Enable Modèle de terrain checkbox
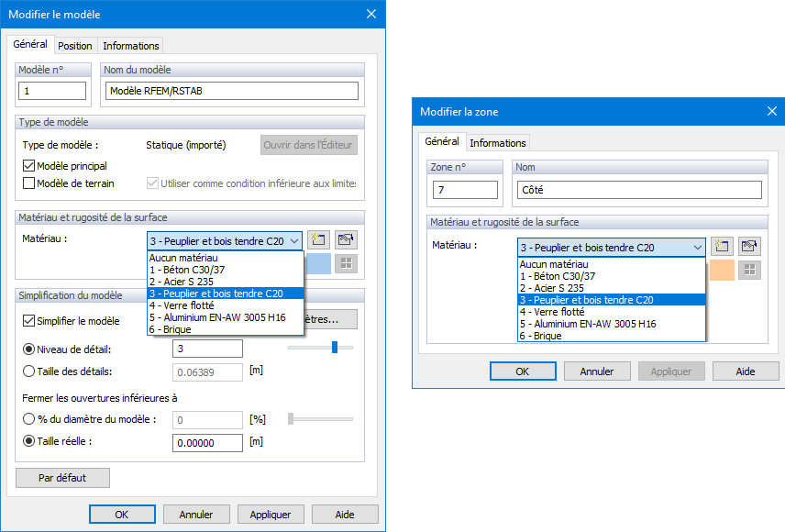Image resolution: width=785 pixels, height=532 pixels. pyautogui.click(x=28, y=183)
